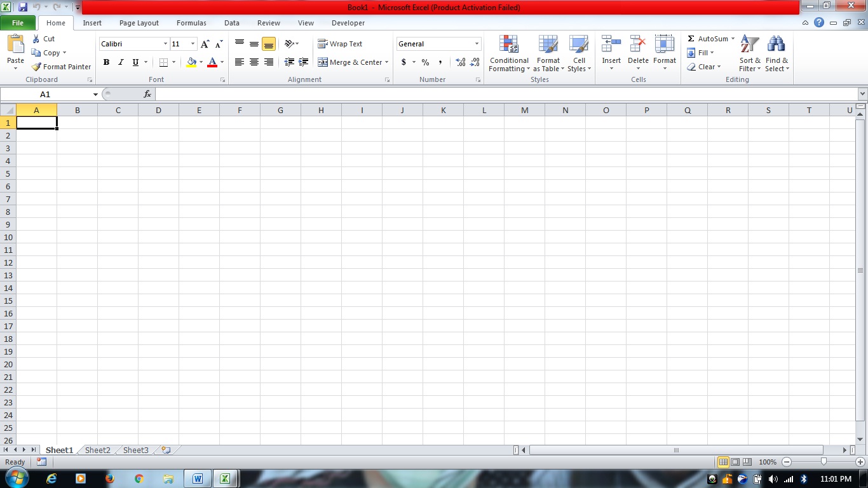Open Internet Explorer from the taskbar
This screenshot has width=868, height=488.
click(51, 478)
